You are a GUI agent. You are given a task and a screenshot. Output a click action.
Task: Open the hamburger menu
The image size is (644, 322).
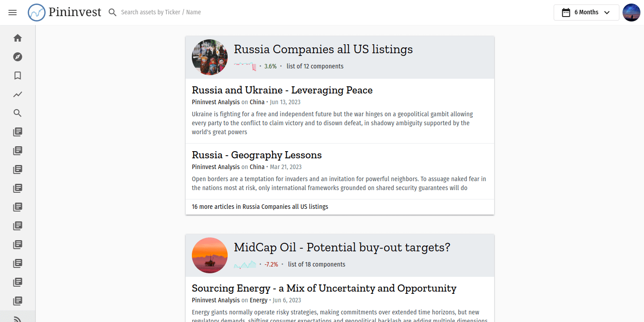click(x=13, y=13)
